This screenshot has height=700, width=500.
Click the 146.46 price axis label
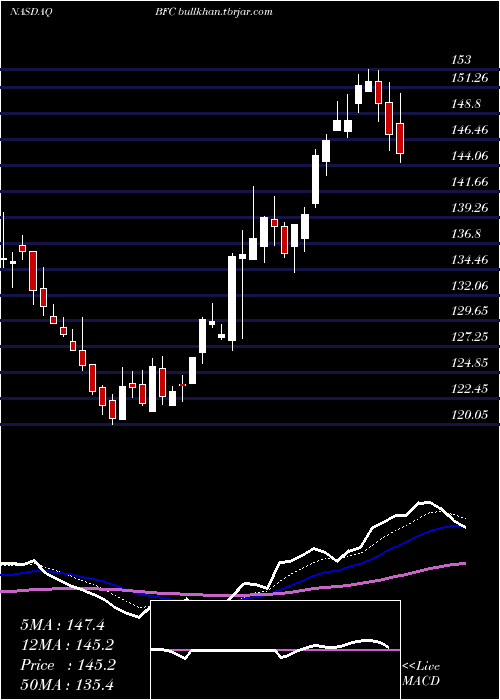[x=470, y=130]
